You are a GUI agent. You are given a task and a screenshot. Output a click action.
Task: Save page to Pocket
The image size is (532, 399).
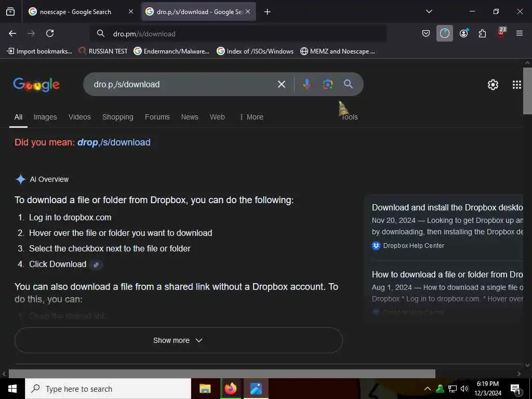coord(426,33)
